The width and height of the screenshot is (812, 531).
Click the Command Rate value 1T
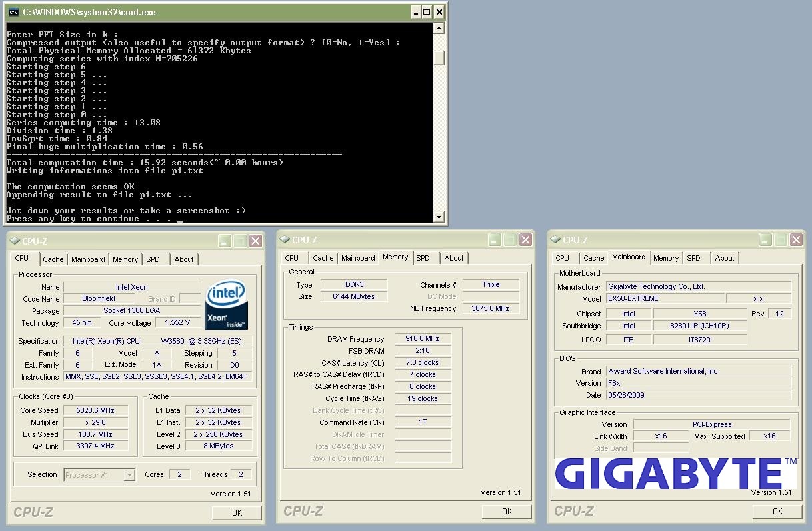[423, 422]
